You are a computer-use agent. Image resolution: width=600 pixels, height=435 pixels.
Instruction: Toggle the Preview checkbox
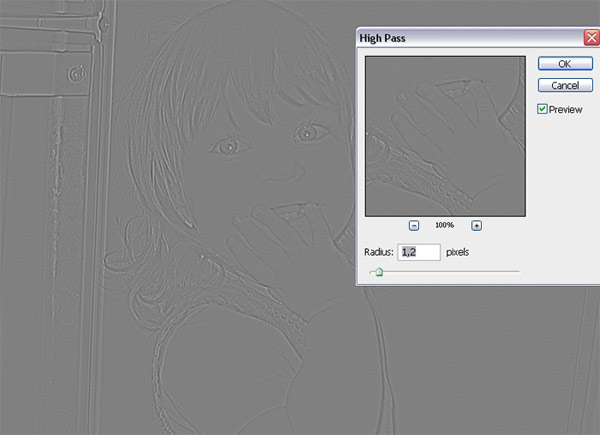(542, 109)
